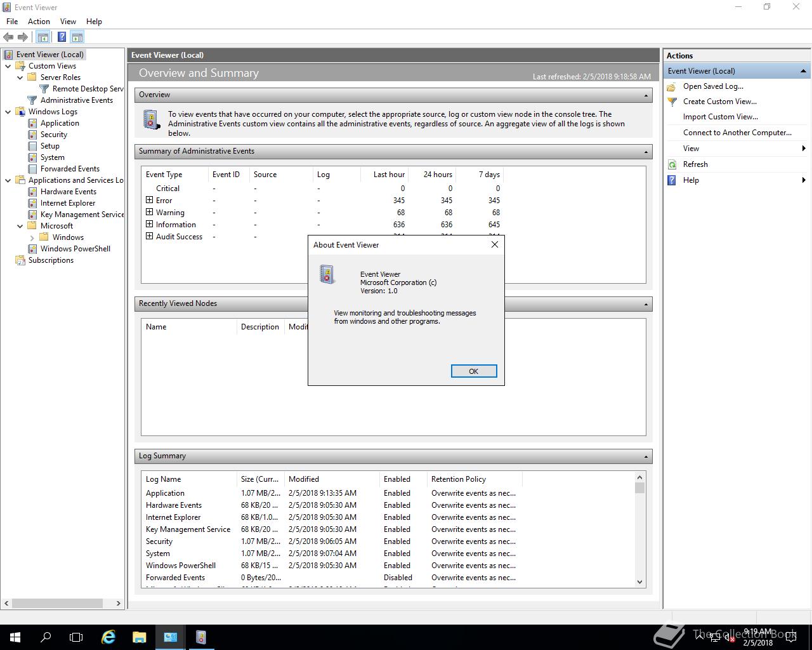
Task: Open Internet Explorer log in tree
Action: [68, 203]
